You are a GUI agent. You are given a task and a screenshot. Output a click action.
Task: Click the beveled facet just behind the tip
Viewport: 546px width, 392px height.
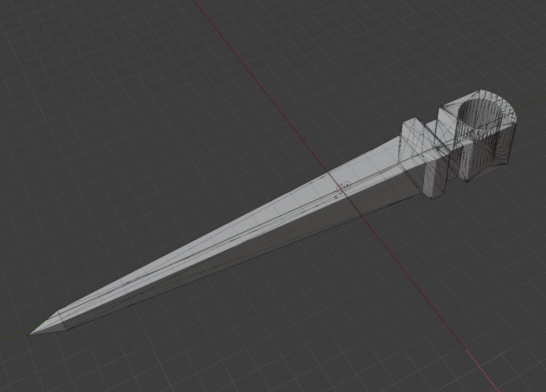click(x=51, y=324)
